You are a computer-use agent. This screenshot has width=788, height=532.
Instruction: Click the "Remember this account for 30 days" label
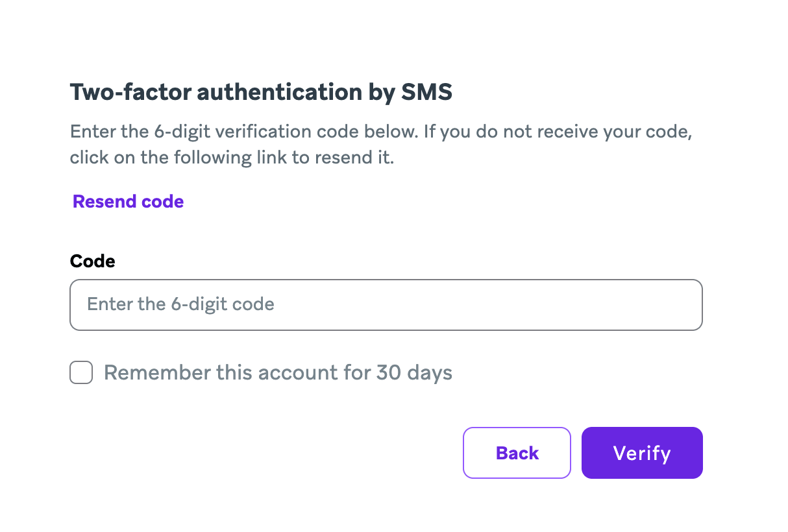point(278,373)
